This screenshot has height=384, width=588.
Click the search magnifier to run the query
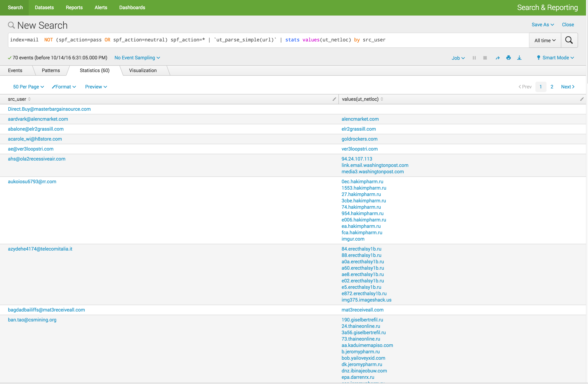point(569,40)
